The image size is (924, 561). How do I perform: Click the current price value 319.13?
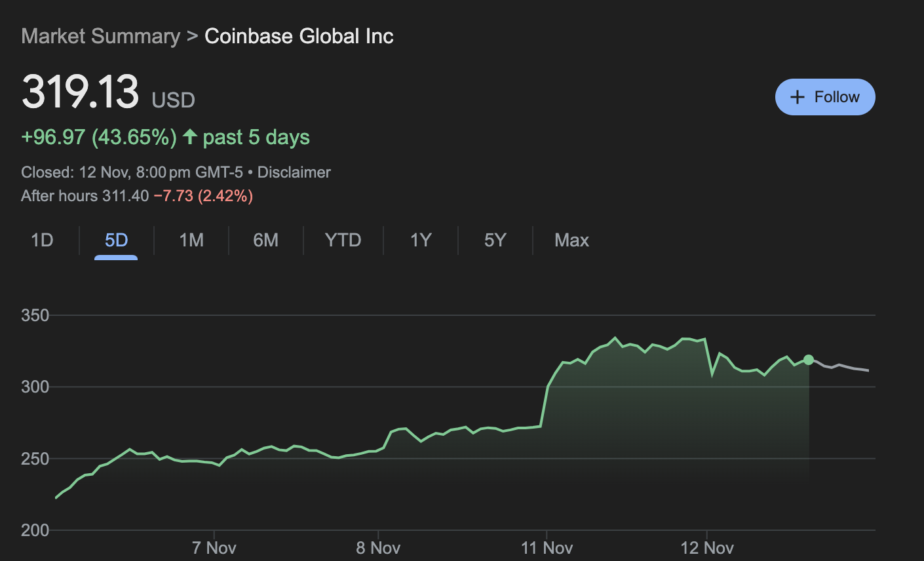click(80, 92)
